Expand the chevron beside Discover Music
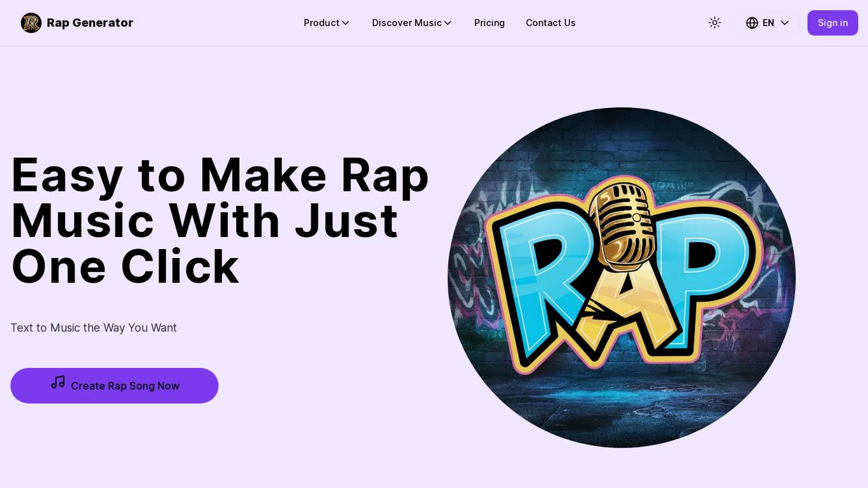The width and height of the screenshot is (868, 488). point(448,23)
